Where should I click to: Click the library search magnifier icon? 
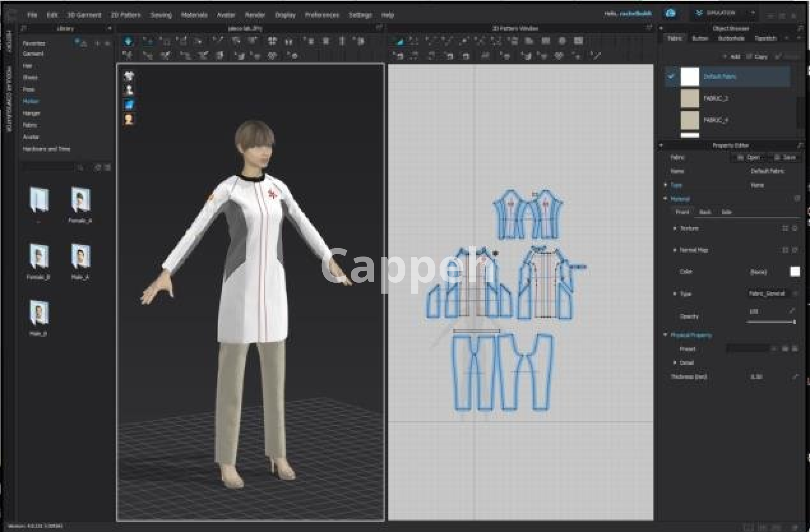click(x=81, y=168)
